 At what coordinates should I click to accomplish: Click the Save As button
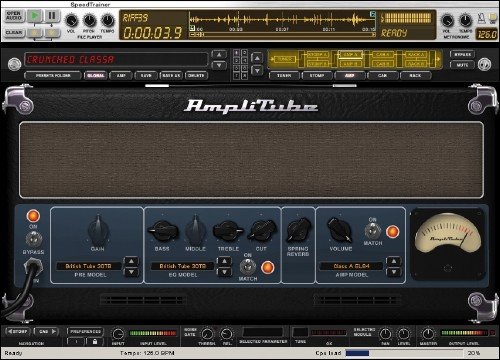point(171,76)
